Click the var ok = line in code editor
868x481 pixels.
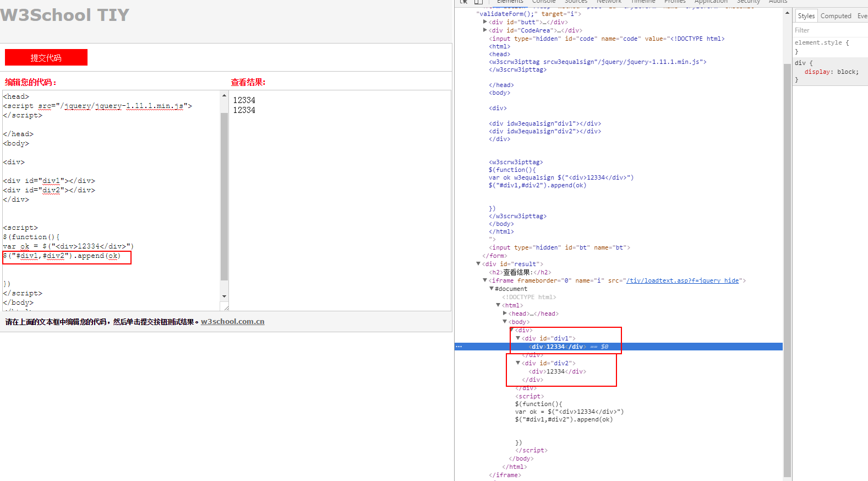68,246
